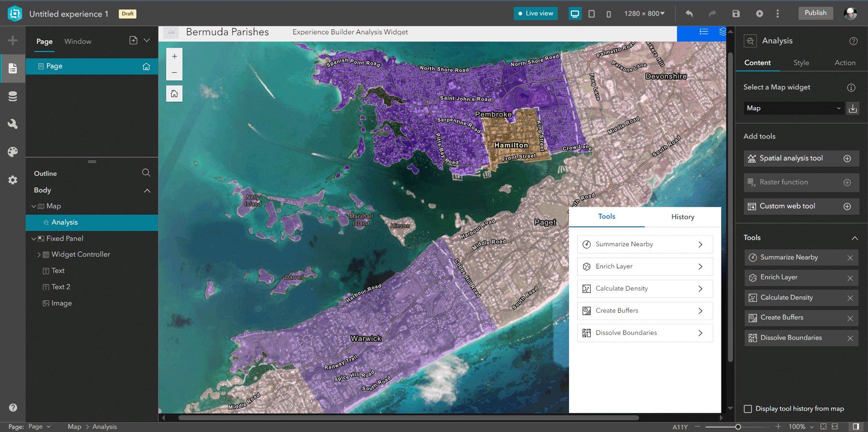Open the History tab
The image size is (868, 432).
(x=682, y=217)
